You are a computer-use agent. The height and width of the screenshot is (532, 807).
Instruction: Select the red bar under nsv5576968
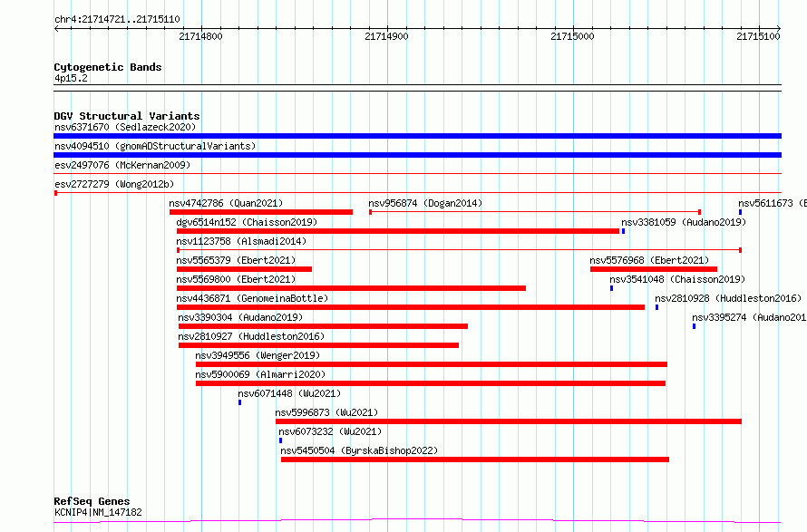coord(654,269)
